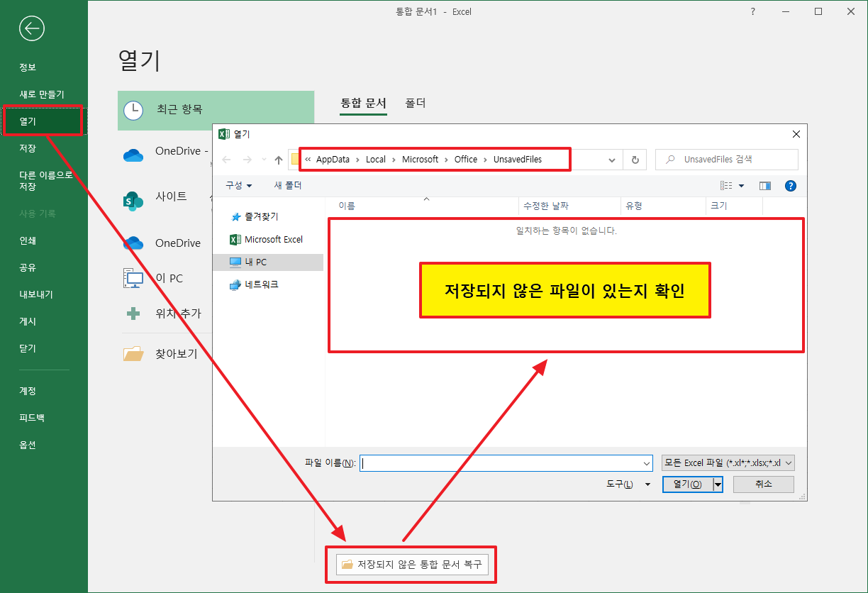Screen dimensions: 868x593
Task: Click the 새 폴더 button
Action: 288,185
